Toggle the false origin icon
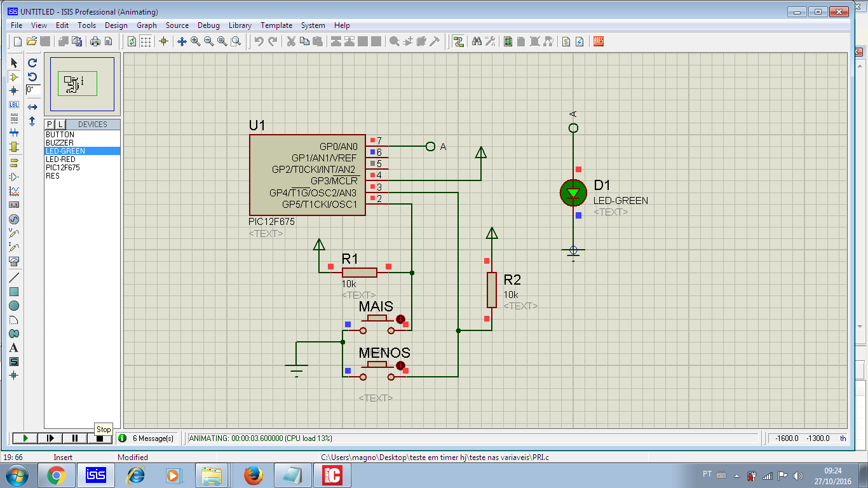 pos(163,41)
